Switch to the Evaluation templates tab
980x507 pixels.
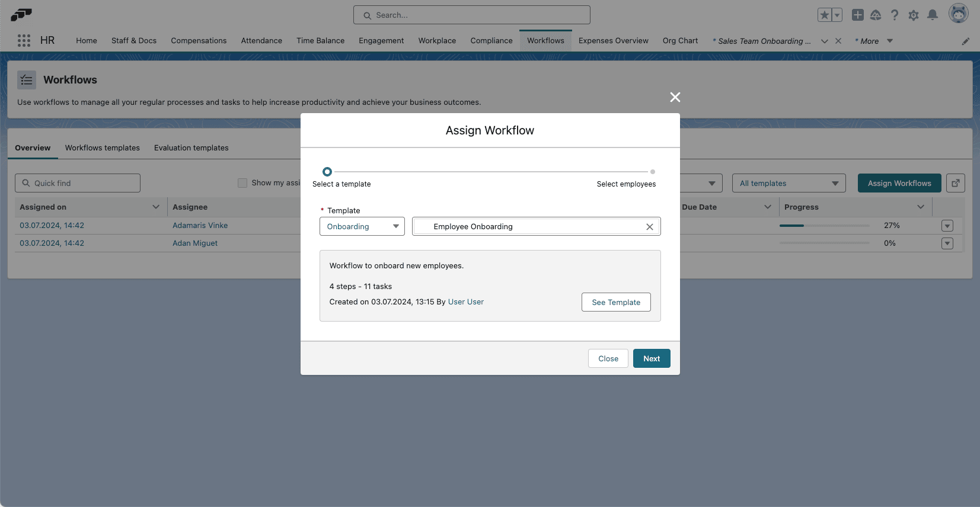[x=191, y=148]
